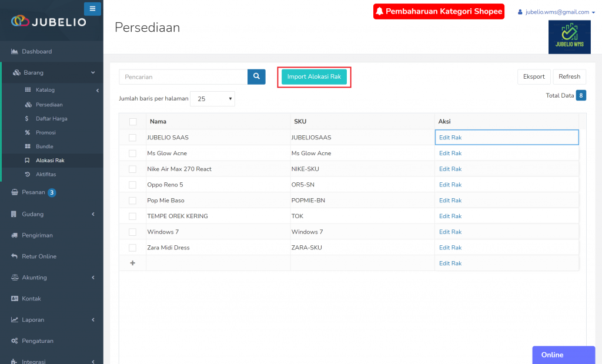This screenshot has height=364, width=602.
Task: Check the Pop Mie Baso row checkbox
Action: pyautogui.click(x=132, y=201)
